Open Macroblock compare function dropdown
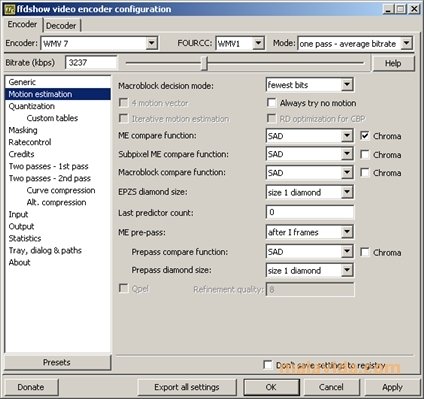Screen dimensions: 424x399 pyautogui.click(x=310, y=172)
